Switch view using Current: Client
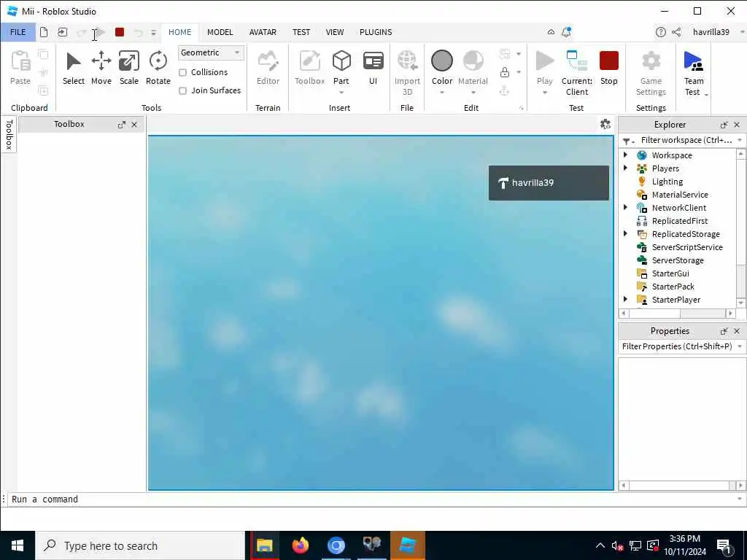Viewport: 747px width, 560px height. pyautogui.click(x=577, y=73)
